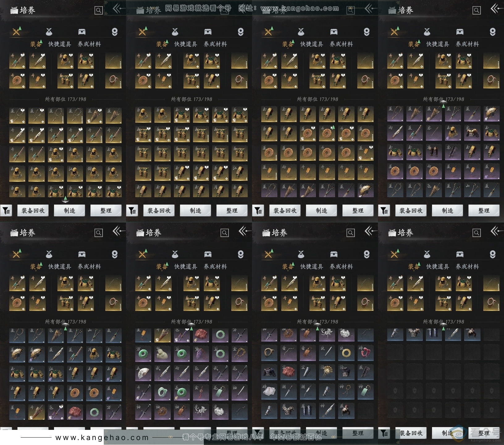The width and height of the screenshot is (504, 445).
Task: Open filter icon beside 装备回收 in top-left panel
Action: click(6, 210)
